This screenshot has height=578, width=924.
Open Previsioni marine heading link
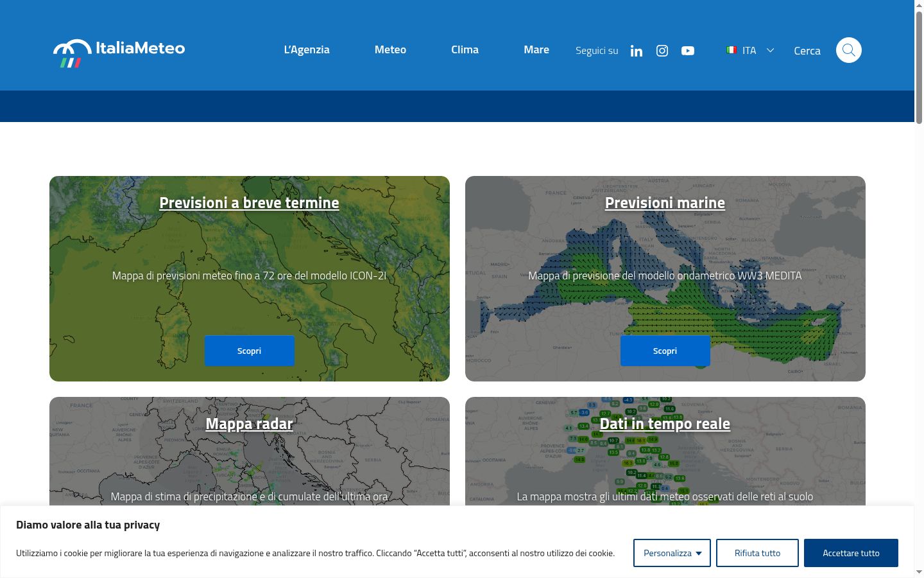click(x=665, y=203)
